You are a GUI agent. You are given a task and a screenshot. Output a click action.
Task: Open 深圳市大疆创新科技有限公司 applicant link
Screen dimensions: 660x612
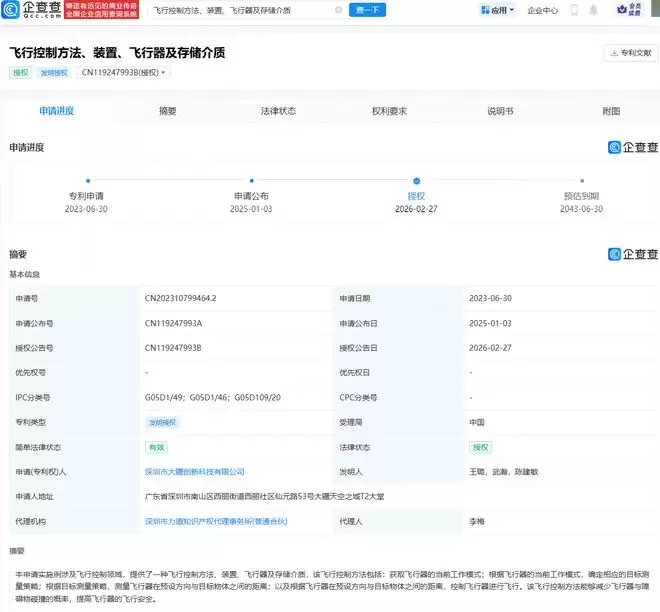(194, 471)
